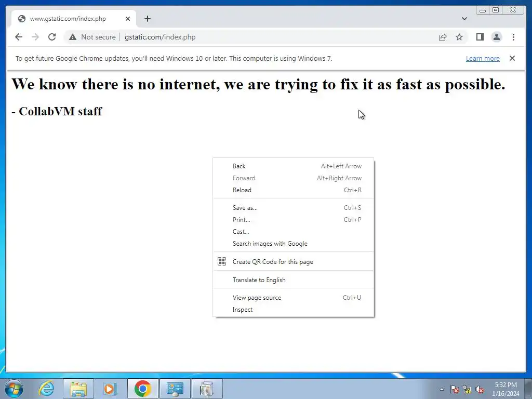
Task: Launch Internet Explorer from taskbar
Action: click(46, 389)
